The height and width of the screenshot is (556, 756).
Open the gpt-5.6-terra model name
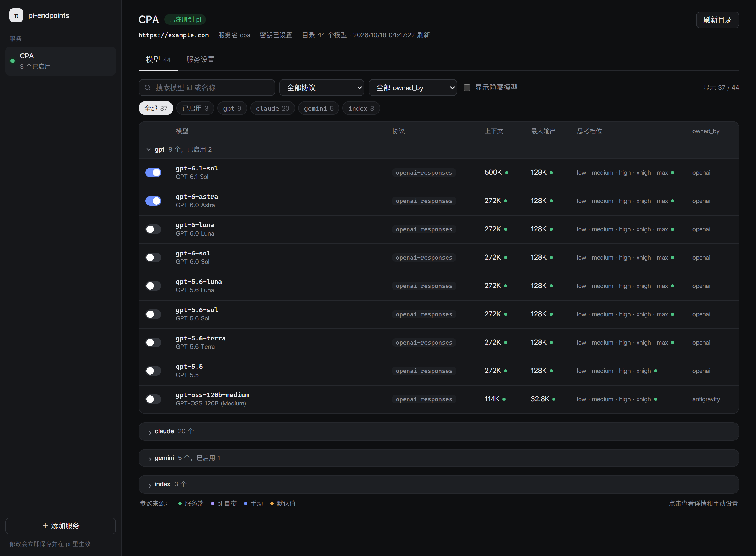tap(201, 338)
